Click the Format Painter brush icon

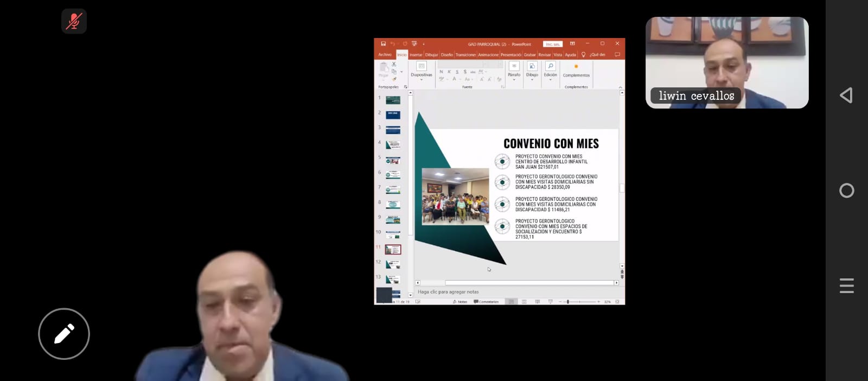pyautogui.click(x=394, y=79)
